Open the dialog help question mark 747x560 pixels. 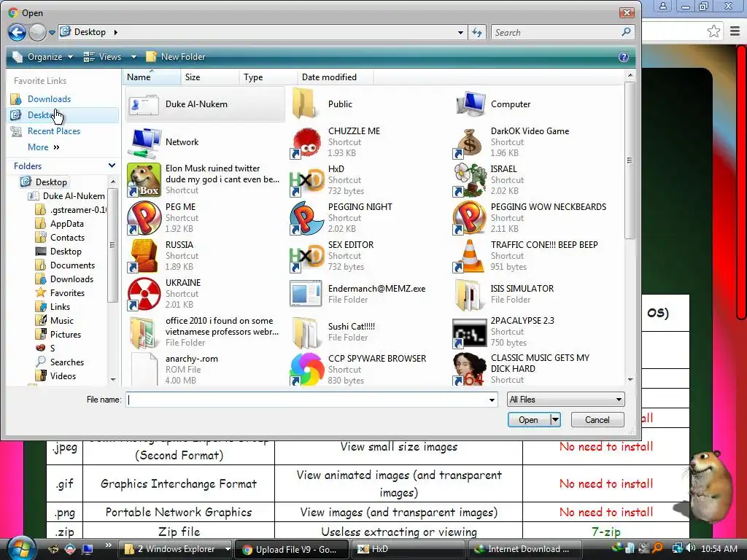point(624,57)
